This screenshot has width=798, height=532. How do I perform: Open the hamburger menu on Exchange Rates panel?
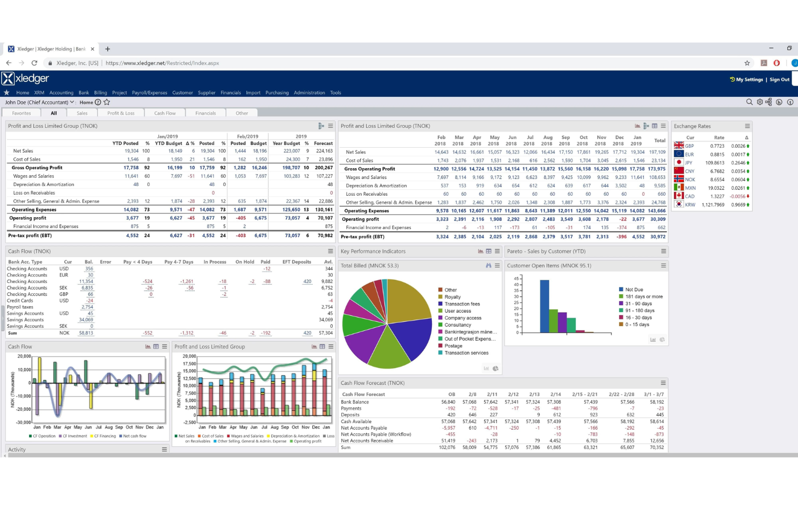(x=748, y=126)
